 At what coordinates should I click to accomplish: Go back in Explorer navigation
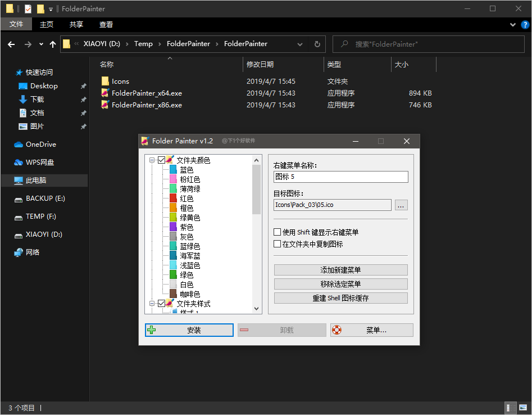click(11, 44)
